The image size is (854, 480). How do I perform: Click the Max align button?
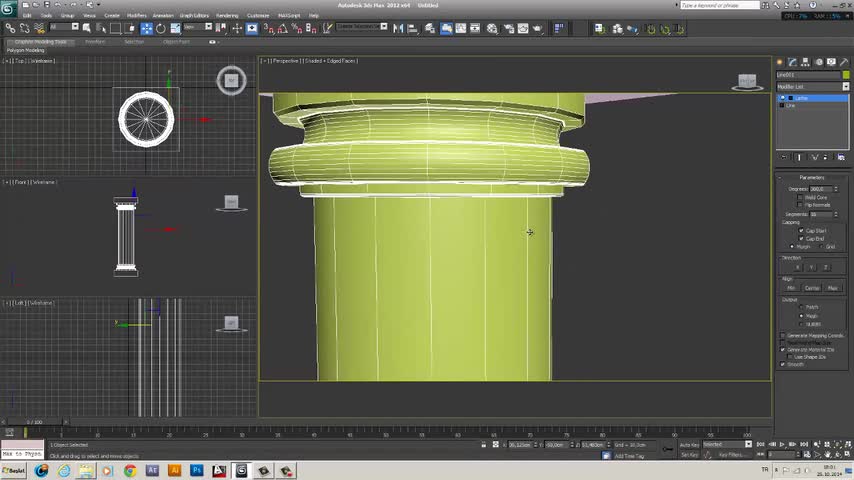[832, 288]
